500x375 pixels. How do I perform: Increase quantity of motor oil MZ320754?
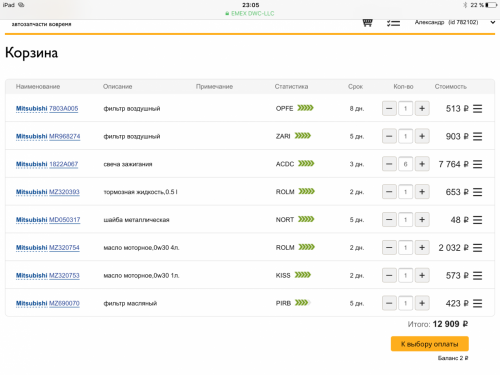(422, 248)
